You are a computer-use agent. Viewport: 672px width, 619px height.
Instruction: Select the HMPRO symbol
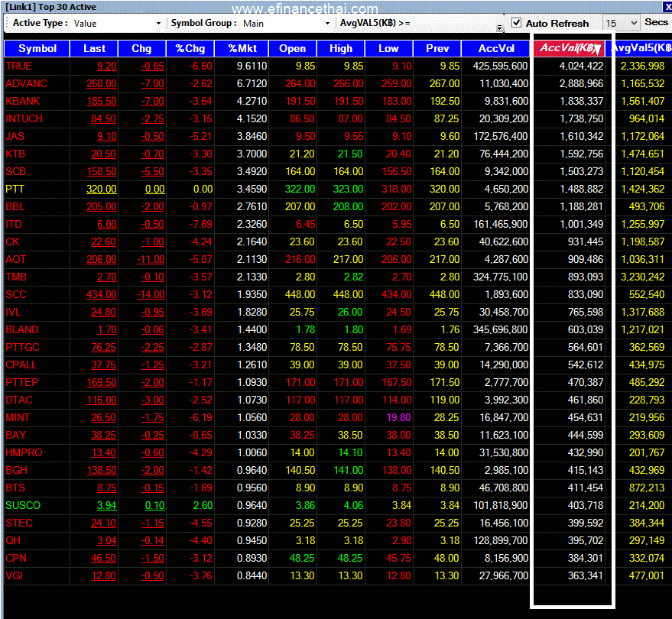pyautogui.click(x=24, y=452)
